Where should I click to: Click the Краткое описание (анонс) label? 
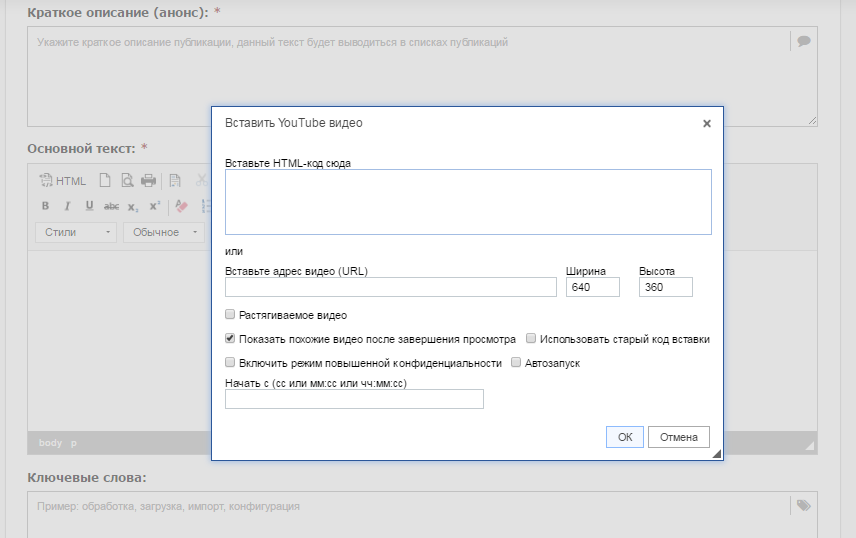(118, 13)
